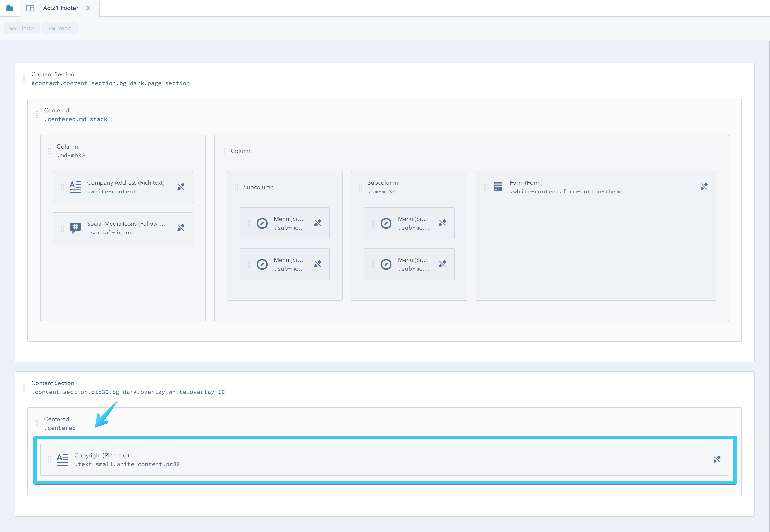
Task: Toggle edit mode on the Social Media Icons module
Action: (181, 228)
